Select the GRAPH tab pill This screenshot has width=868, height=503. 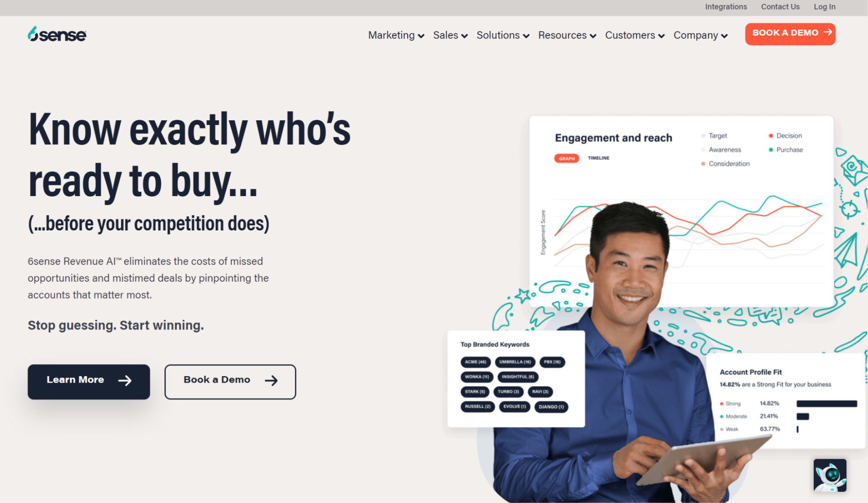[x=566, y=158]
